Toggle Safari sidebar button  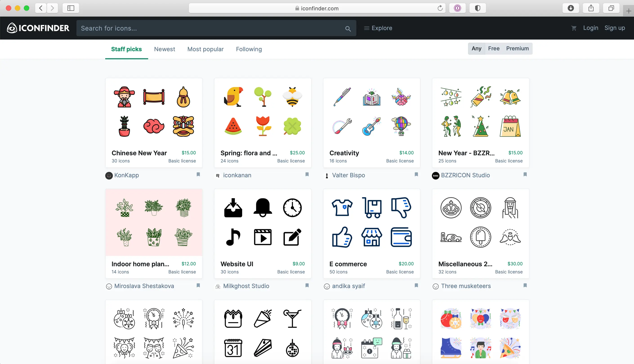click(x=71, y=8)
